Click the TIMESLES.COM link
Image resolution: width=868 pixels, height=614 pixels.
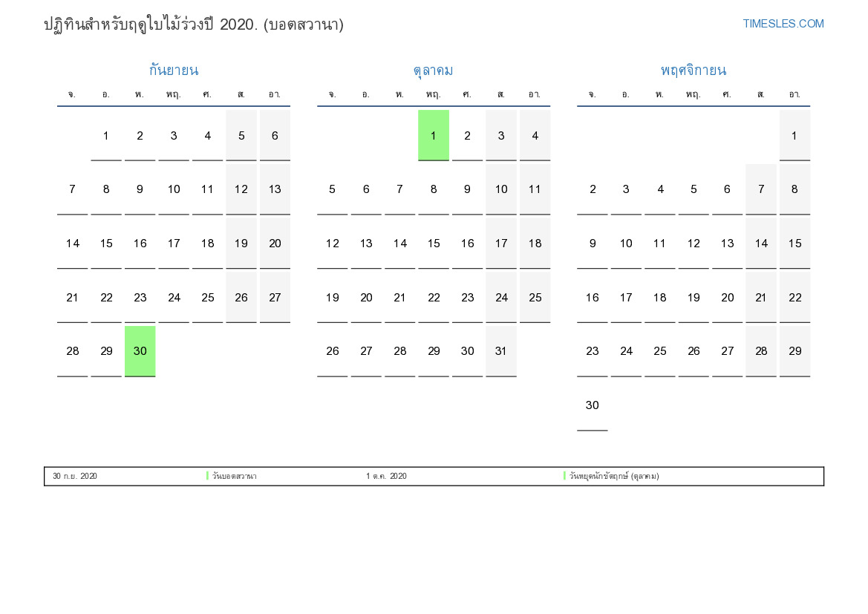[783, 24]
